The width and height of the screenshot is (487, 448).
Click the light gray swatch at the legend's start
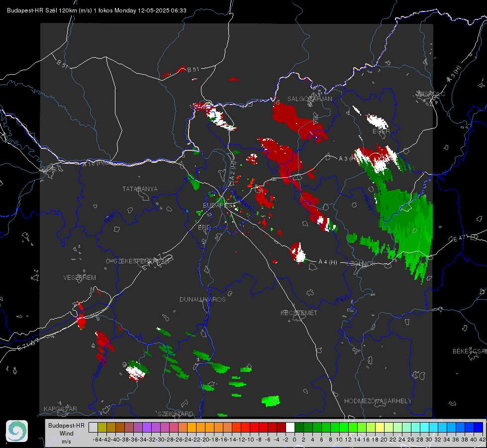point(93,428)
